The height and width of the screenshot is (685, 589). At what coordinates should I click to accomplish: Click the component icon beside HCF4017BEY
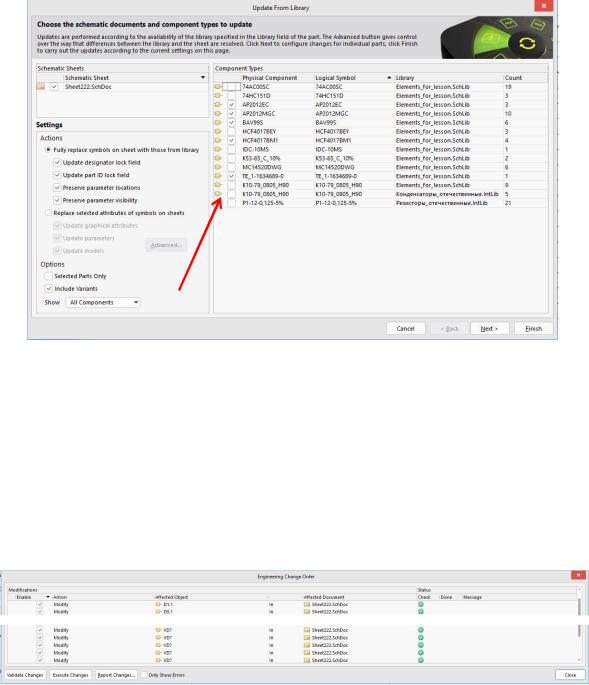218,131
